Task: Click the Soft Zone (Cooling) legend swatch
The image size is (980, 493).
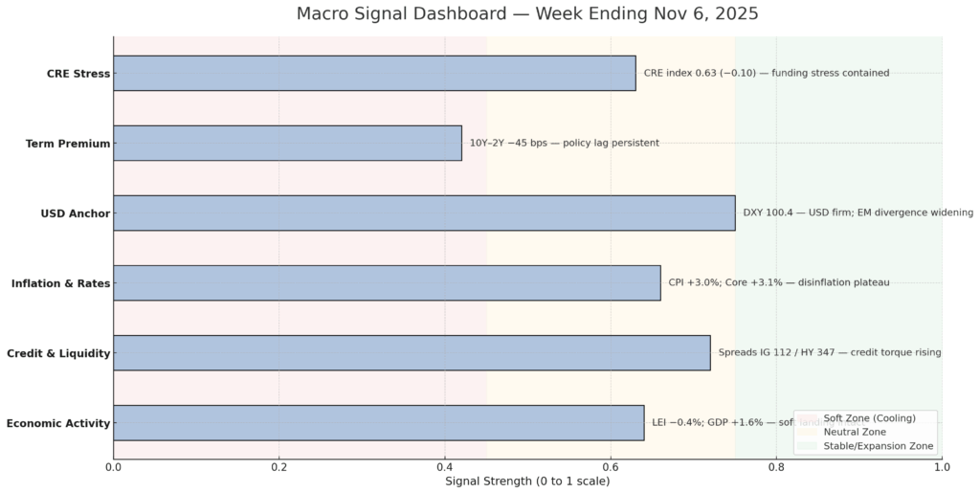Action: click(x=808, y=418)
